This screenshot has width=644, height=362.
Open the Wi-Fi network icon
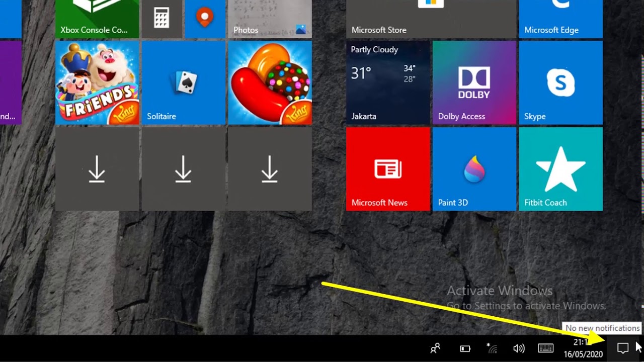point(492,348)
